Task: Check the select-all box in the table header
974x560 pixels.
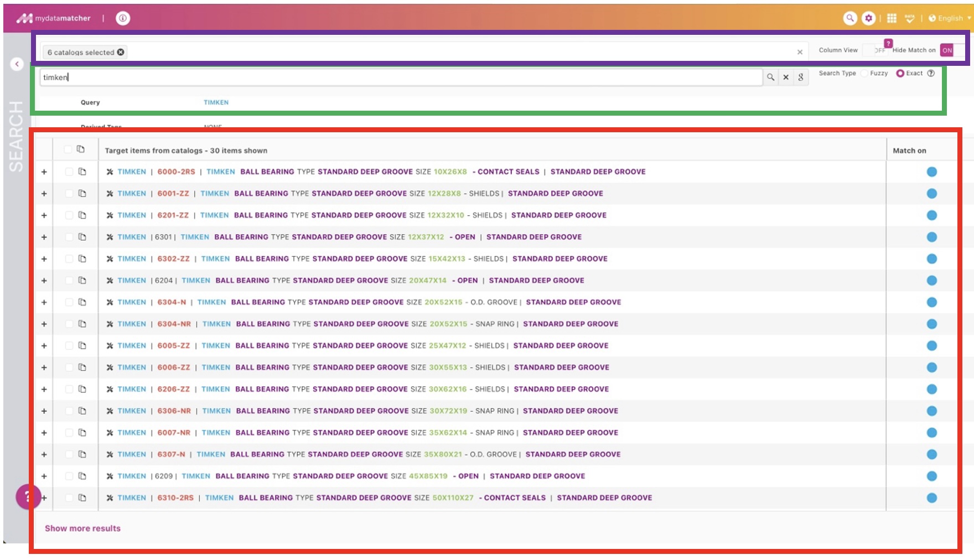Action: tap(68, 149)
